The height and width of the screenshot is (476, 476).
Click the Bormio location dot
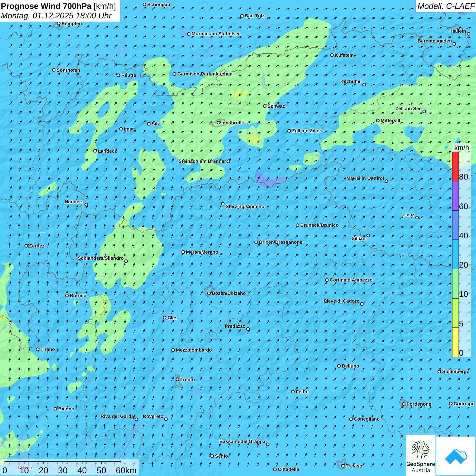(x=67, y=295)
